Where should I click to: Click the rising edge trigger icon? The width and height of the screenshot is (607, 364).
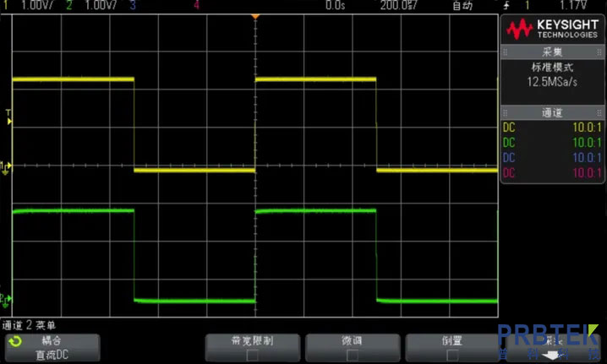pyautogui.click(x=506, y=5)
